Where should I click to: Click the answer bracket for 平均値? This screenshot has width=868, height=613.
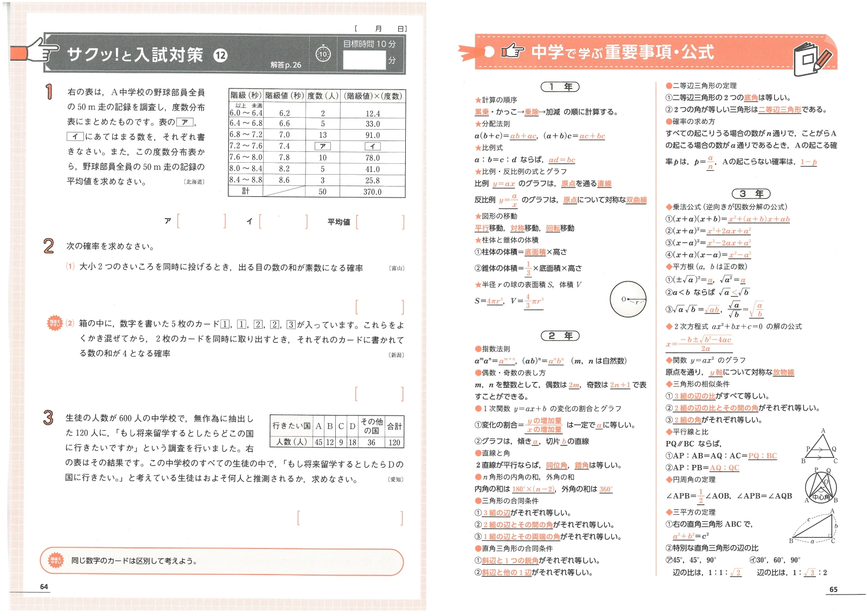[380, 222]
